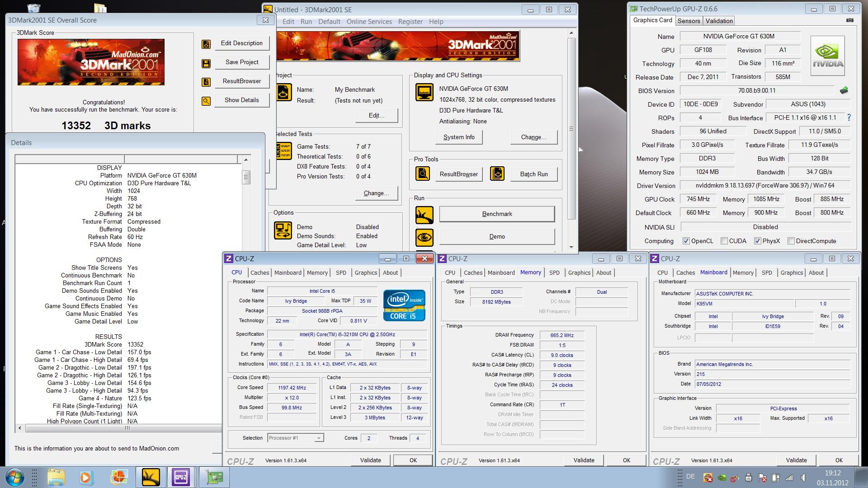The width and height of the screenshot is (868, 488).
Task: Click the monitor icon under Display and CPU Settings
Action: coord(424,92)
